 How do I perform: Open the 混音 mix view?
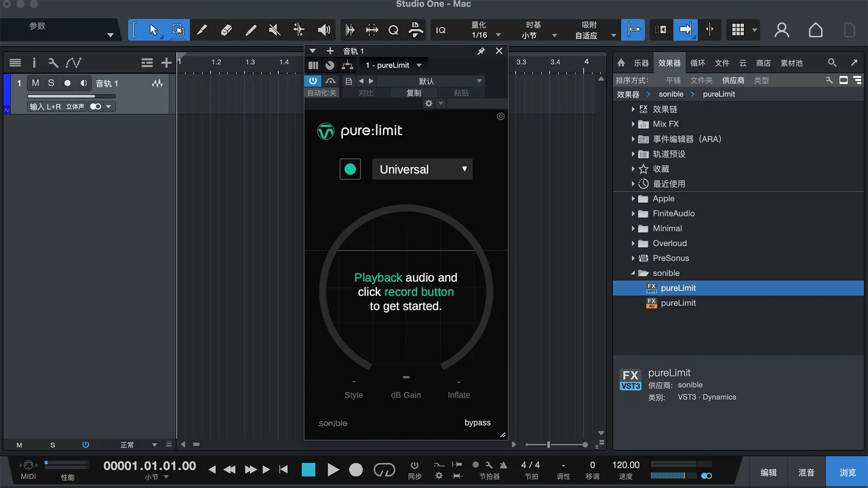(x=806, y=472)
